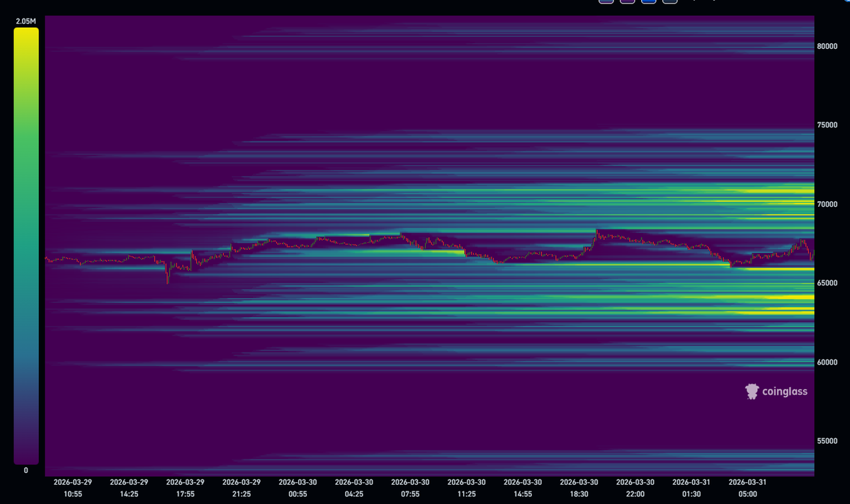Click the 0 minimum legend value
The width and height of the screenshot is (850, 504).
[x=26, y=471]
